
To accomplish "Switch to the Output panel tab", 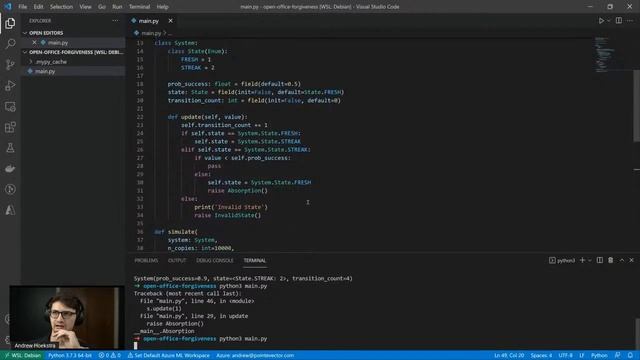I will click(177, 260).
